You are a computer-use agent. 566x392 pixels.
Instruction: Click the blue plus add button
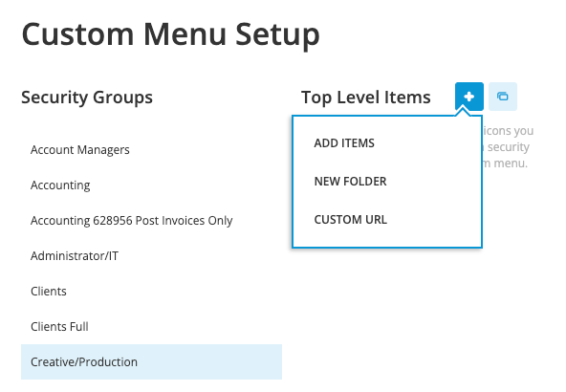pos(468,97)
